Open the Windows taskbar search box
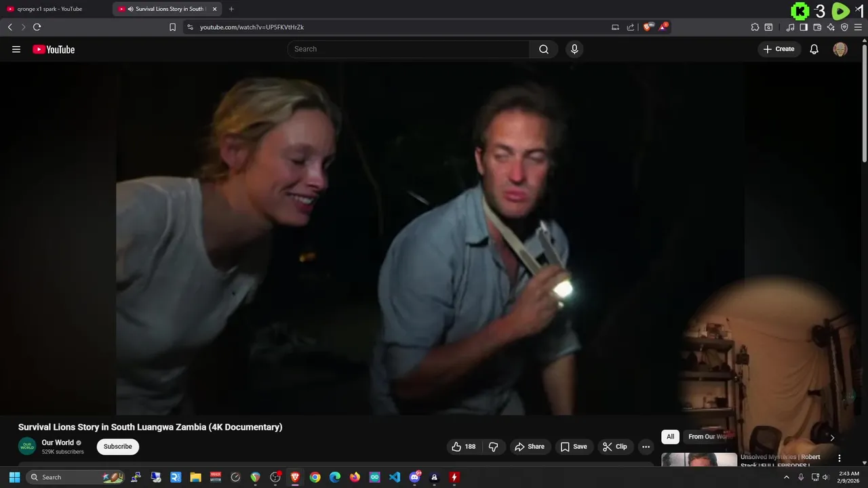868x488 pixels. pos(76,477)
